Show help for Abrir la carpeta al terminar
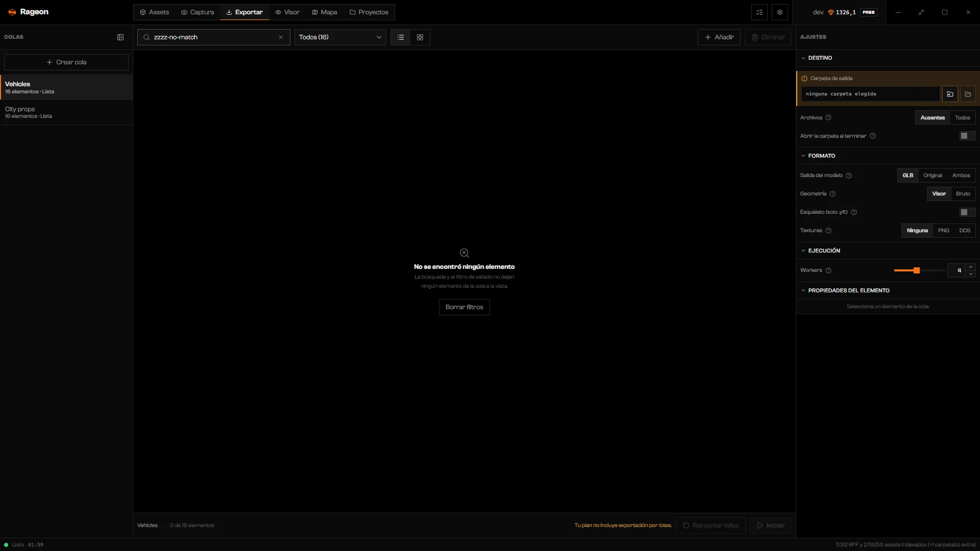Viewport: 980px width, 551px height. [873, 136]
